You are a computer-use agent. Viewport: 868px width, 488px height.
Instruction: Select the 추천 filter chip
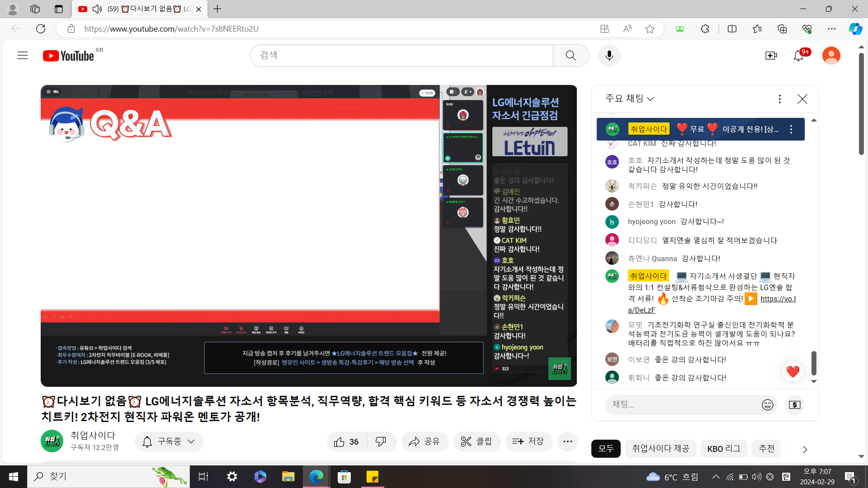766,449
